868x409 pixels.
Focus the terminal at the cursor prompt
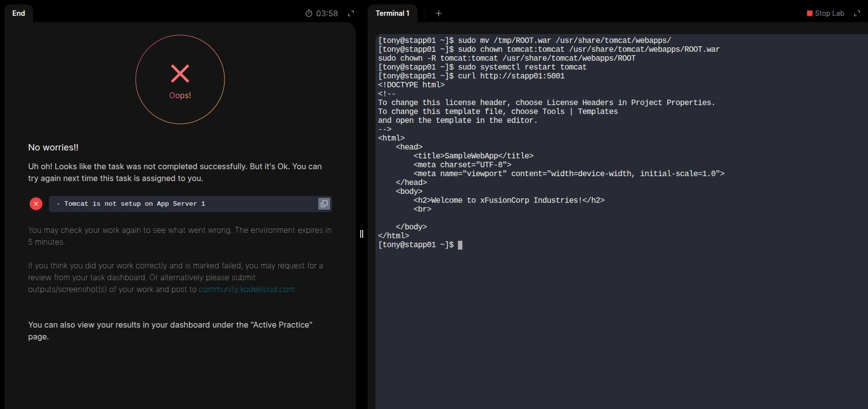tap(460, 245)
